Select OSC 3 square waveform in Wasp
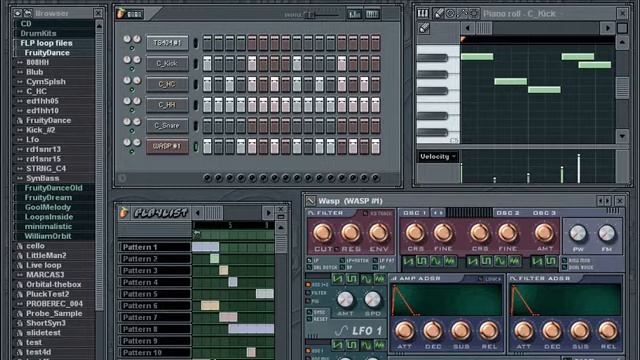Image resolution: width=640 pixels, height=360 pixels. pyautogui.click(x=551, y=261)
